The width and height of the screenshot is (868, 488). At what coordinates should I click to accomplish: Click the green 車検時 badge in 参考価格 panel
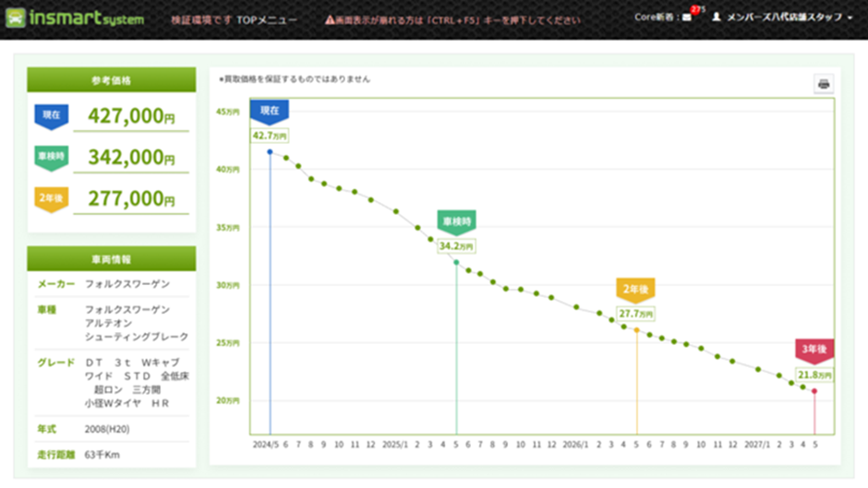51,157
